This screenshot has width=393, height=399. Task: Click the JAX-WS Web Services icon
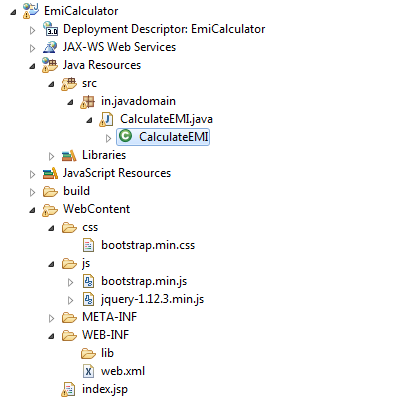[50, 47]
